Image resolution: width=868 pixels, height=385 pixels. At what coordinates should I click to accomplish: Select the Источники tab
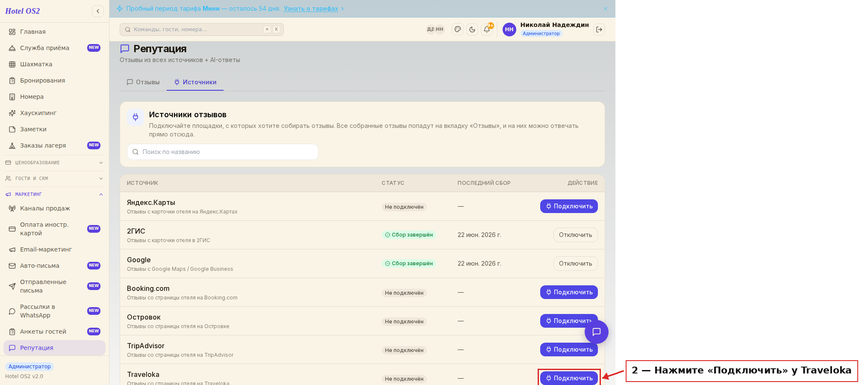pyautogui.click(x=195, y=82)
